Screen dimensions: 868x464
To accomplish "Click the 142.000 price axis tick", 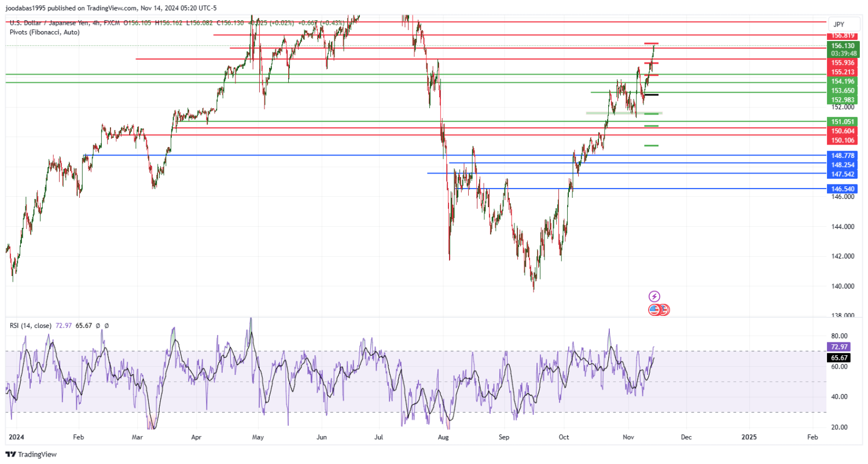I will 843,256.
